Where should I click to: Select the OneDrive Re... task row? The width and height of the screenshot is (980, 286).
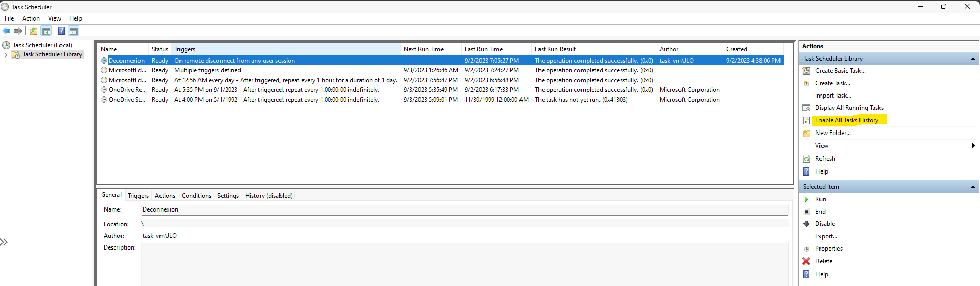click(441, 90)
